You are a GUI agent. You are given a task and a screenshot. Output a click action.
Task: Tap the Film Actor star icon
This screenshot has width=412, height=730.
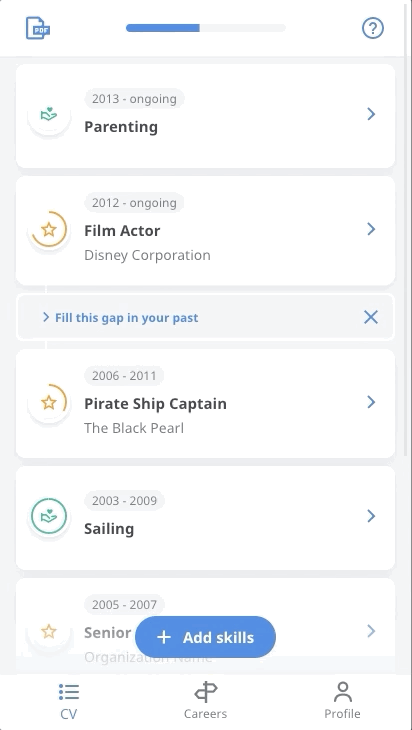(49, 229)
